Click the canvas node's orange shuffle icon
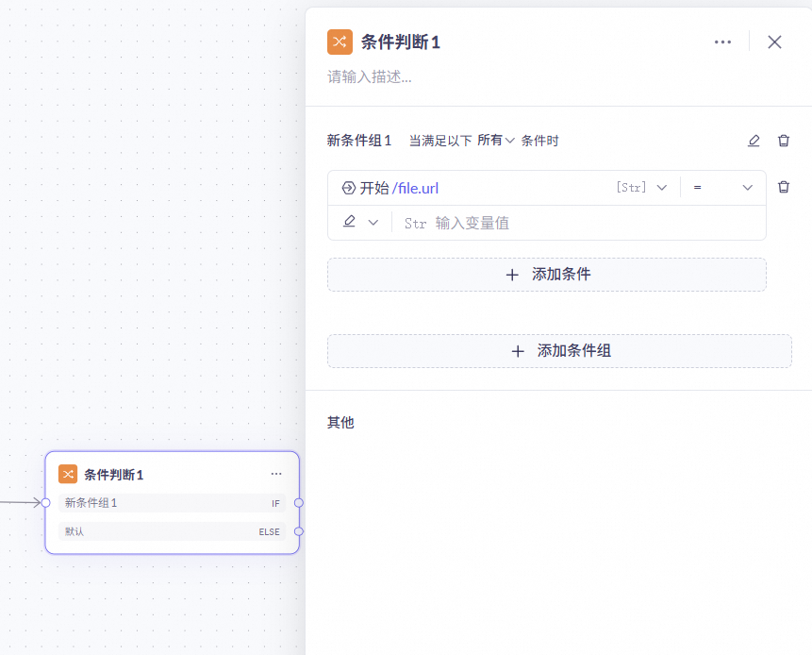This screenshot has height=655, width=812. 68,474
